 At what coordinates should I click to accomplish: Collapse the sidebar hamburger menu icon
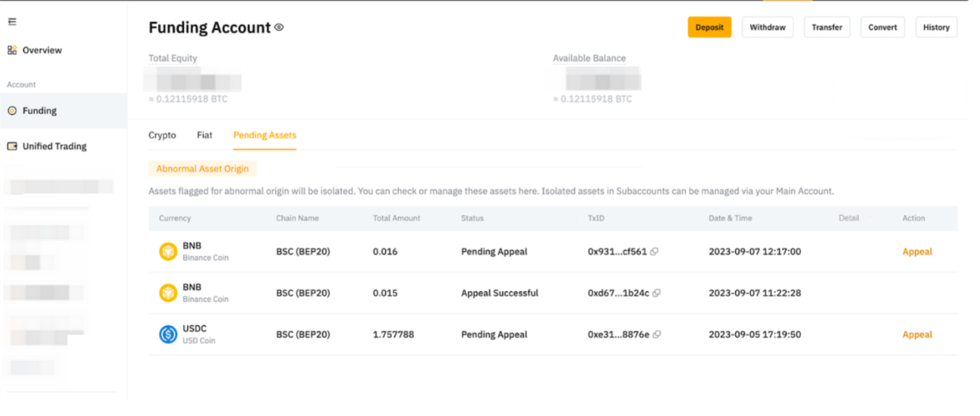[x=12, y=22]
